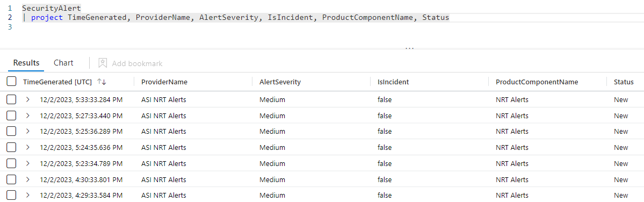644x202 pixels.
Task: Open the Results tab
Action: (26, 63)
